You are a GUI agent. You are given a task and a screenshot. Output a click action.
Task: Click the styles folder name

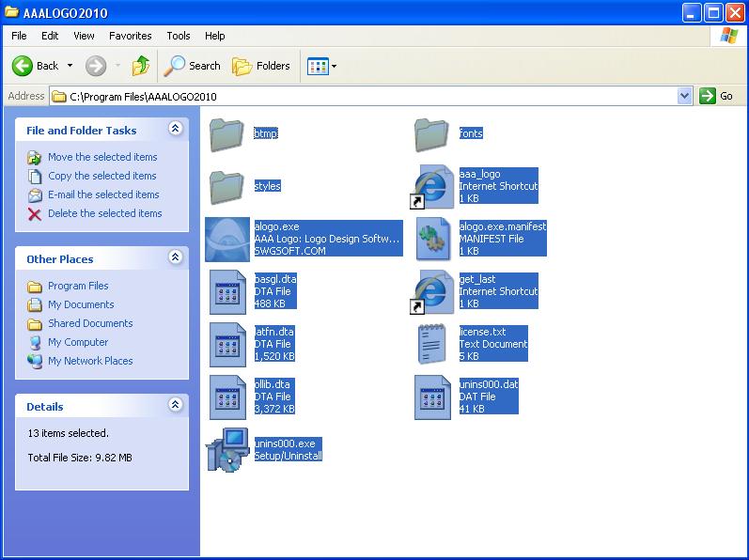pos(268,186)
